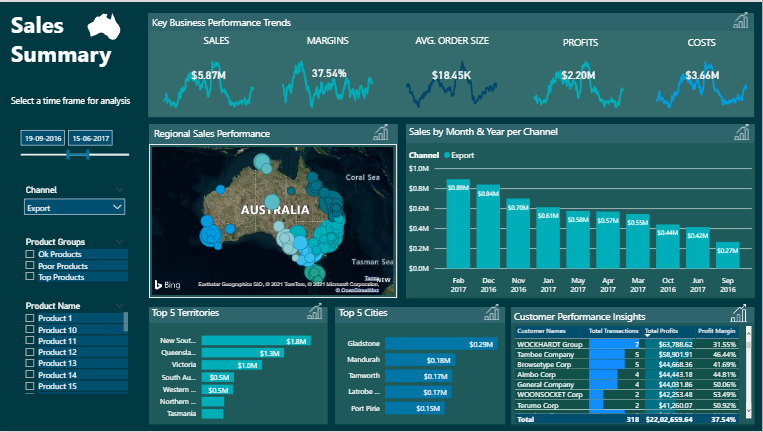The image size is (763, 432).
Task: Enable the Product 10 checkbox
Action: point(30,330)
